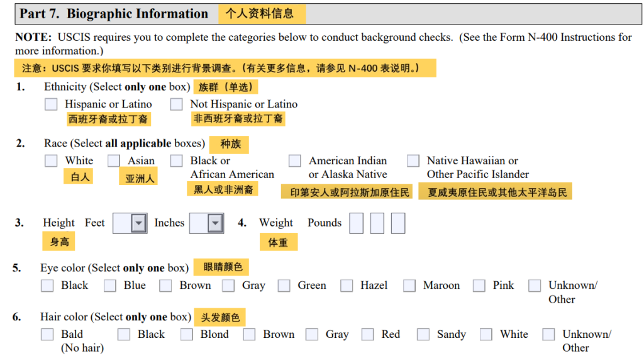The image size is (644, 358).
Task: Choose Blue as eye color
Action: pos(110,286)
